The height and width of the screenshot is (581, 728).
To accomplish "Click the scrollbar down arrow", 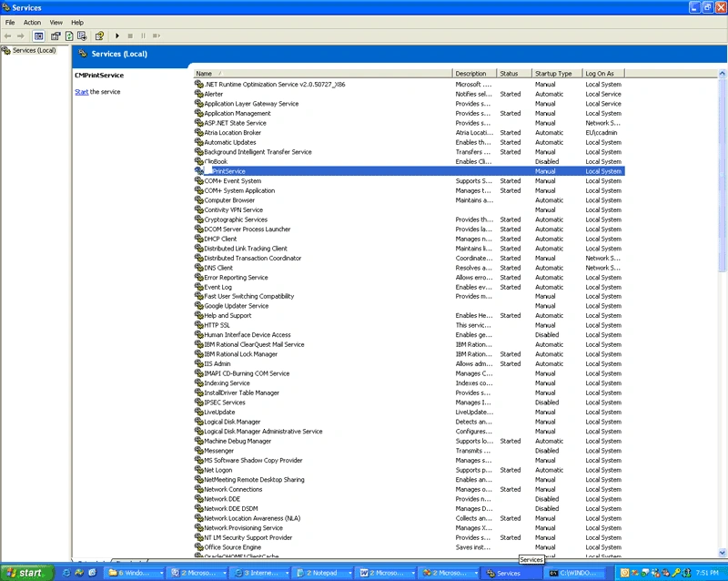I will point(722,553).
